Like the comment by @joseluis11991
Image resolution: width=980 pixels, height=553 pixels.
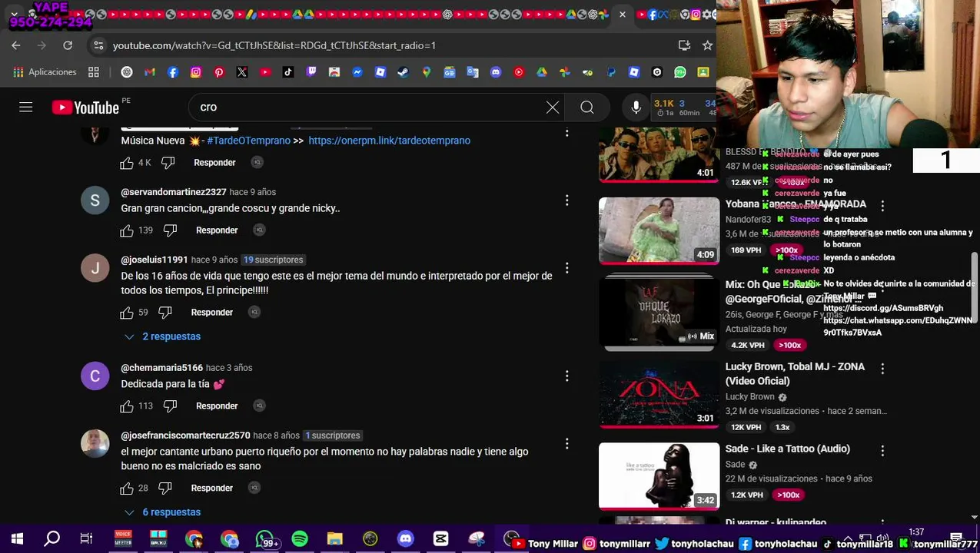(127, 313)
